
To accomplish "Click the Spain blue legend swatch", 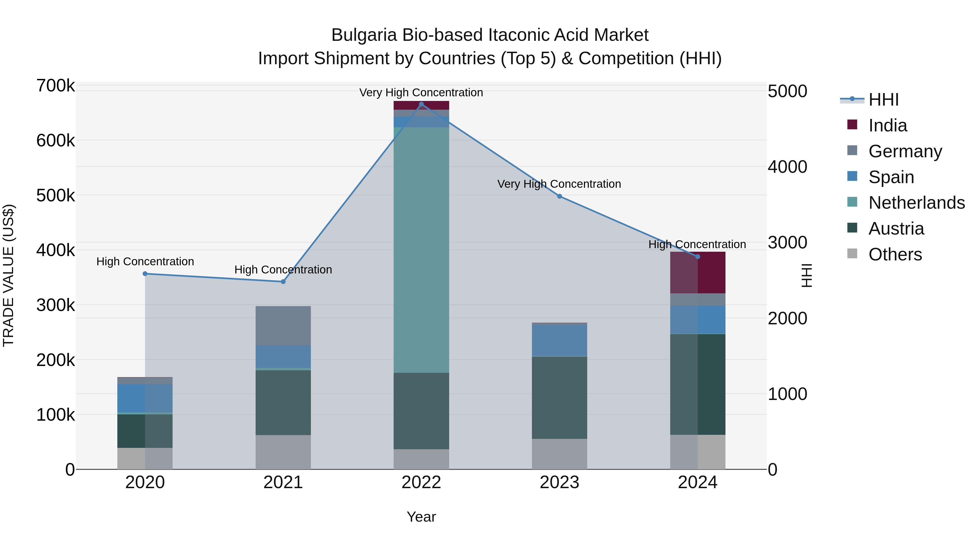I will click(852, 176).
